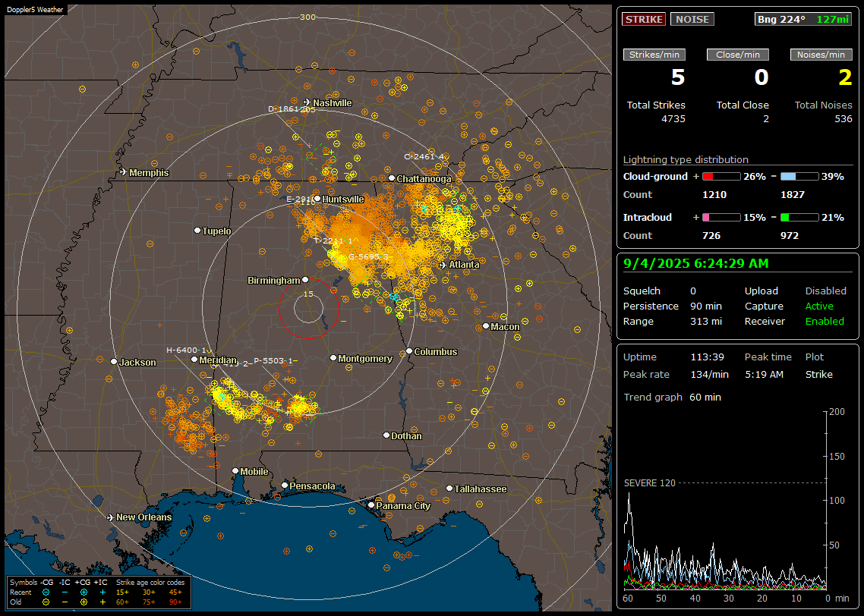Click the negative cloud-ground blue bar

coord(799,177)
